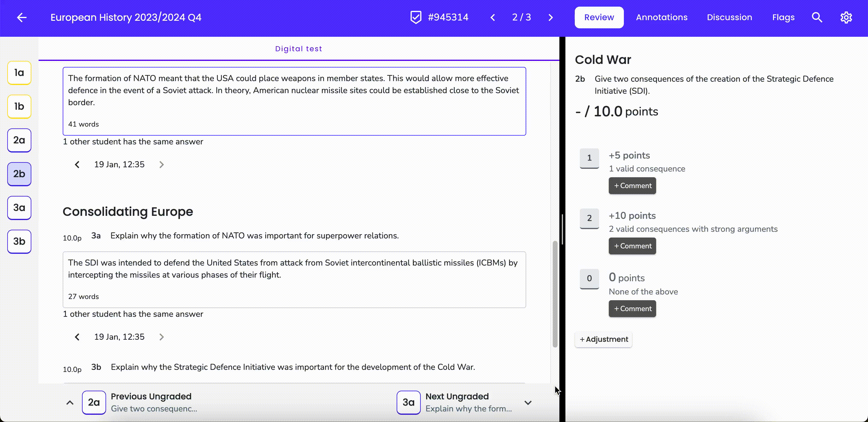
Task: Click the + Adjustment button
Action: pyautogui.click(x=603, y=339)
